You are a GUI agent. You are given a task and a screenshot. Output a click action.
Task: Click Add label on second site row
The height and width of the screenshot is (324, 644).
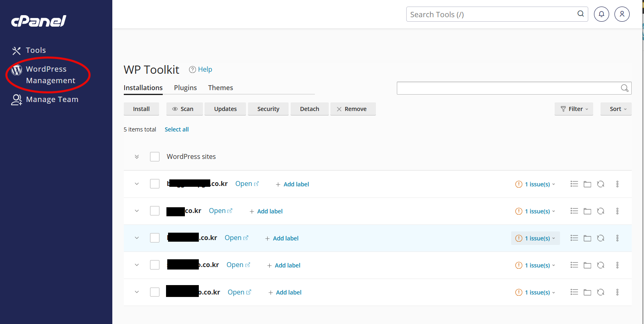click(x=266, y=211)
